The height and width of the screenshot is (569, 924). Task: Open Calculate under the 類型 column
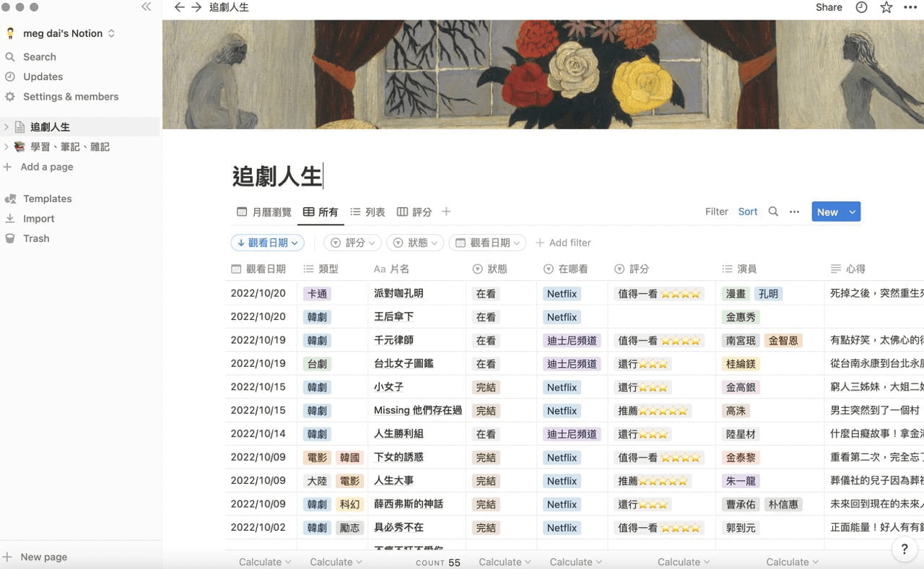click(336, 562)
